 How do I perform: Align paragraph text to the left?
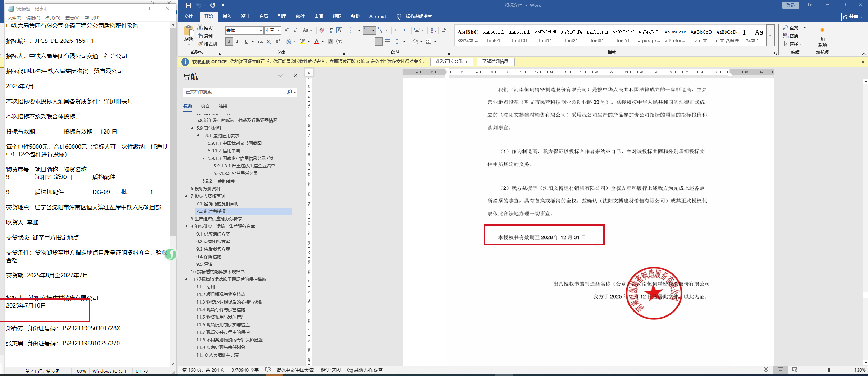(353, 42)
